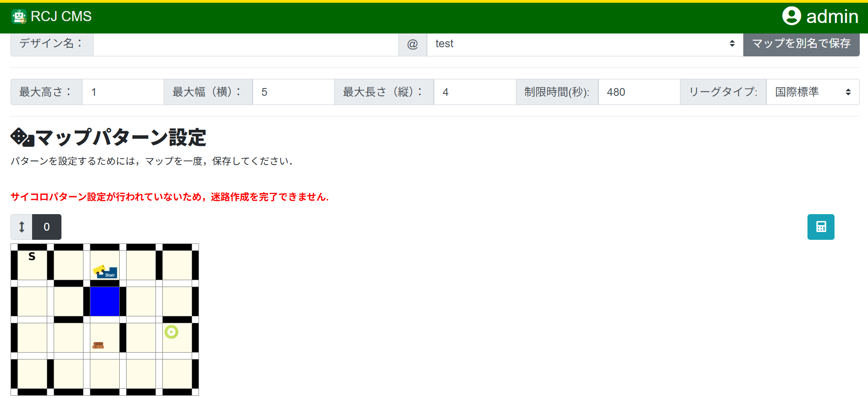Edit the 最大高さ value field
This screenshot has height=398, width=868.
point(123,92)
